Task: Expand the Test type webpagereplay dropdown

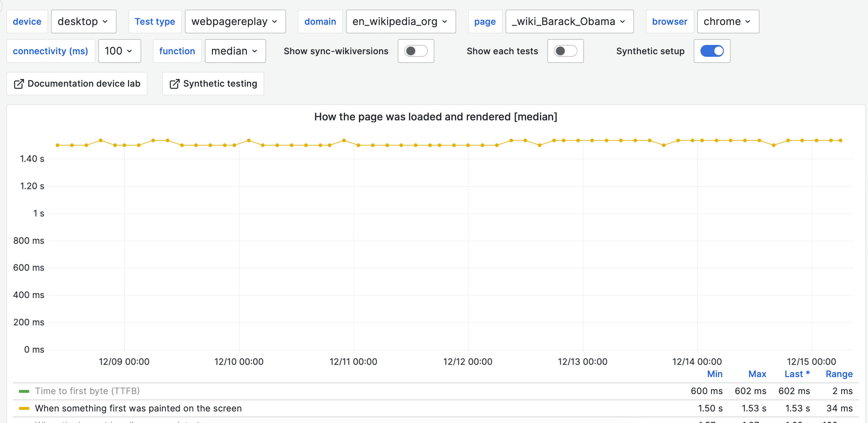Action: coord(235,22)
